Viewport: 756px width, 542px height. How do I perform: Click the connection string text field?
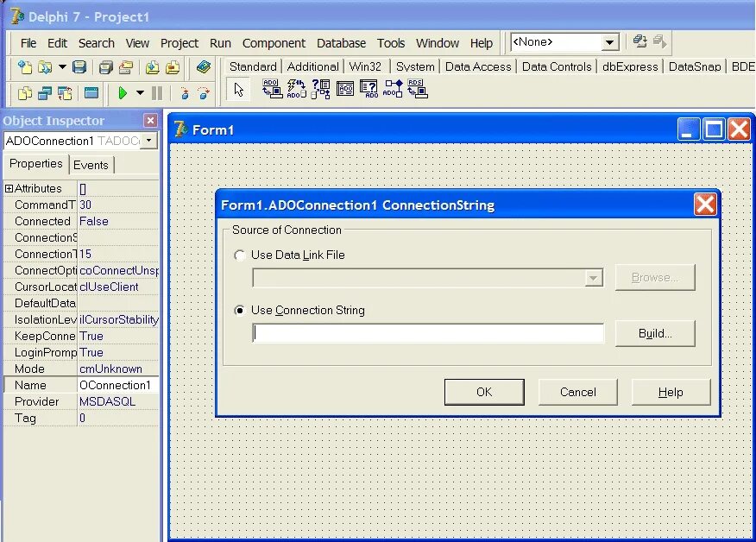click(428, 333)
